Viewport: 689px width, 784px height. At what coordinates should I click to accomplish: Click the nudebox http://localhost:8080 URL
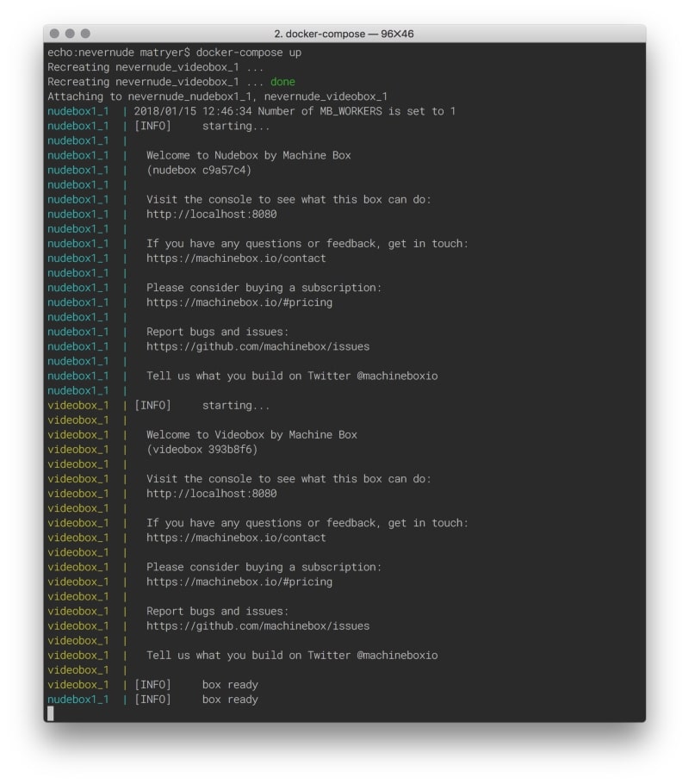pyautogui.click(x=212, y=215)
